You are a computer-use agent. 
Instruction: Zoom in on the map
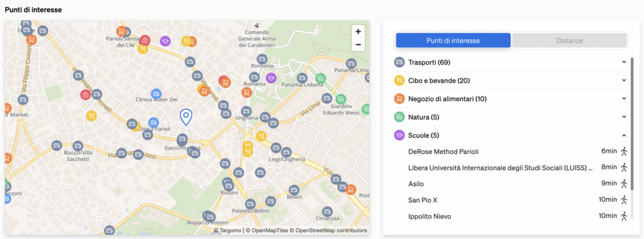coord(358,31)
